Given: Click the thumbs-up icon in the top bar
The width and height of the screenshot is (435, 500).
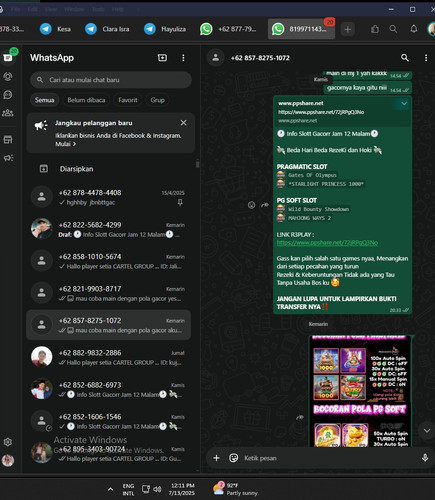Looking at the screenshot, I should tap(375, 29).
